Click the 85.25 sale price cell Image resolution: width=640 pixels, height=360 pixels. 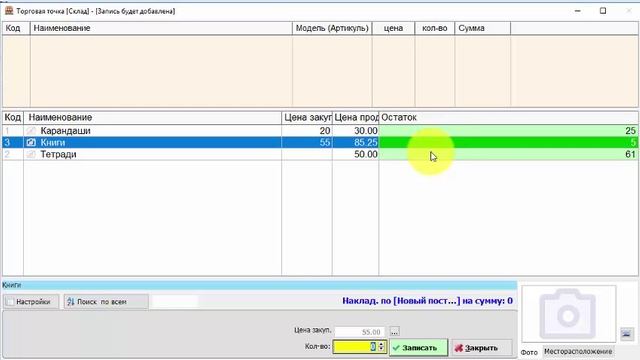(x=356, y=142)
